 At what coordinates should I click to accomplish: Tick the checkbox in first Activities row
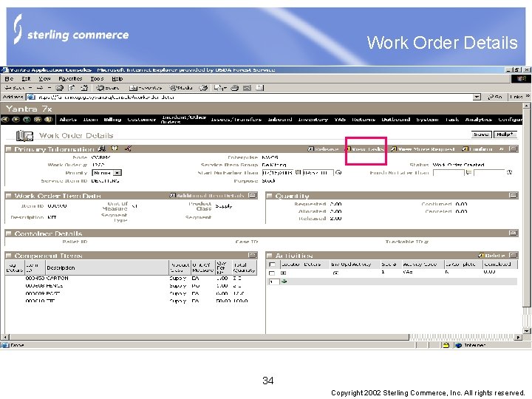click(x=272, y=273)
